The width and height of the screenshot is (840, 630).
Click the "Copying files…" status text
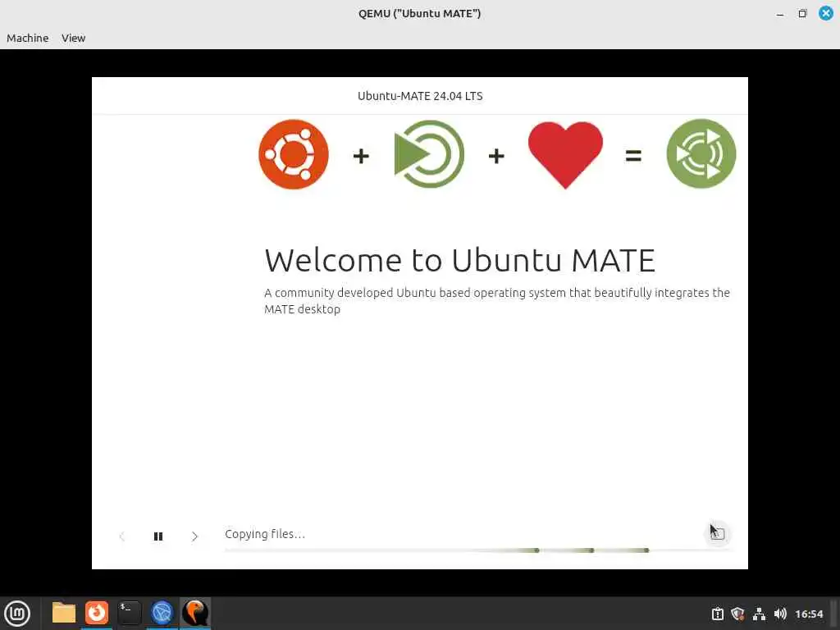pyautogui.click(x=265, y=534)
